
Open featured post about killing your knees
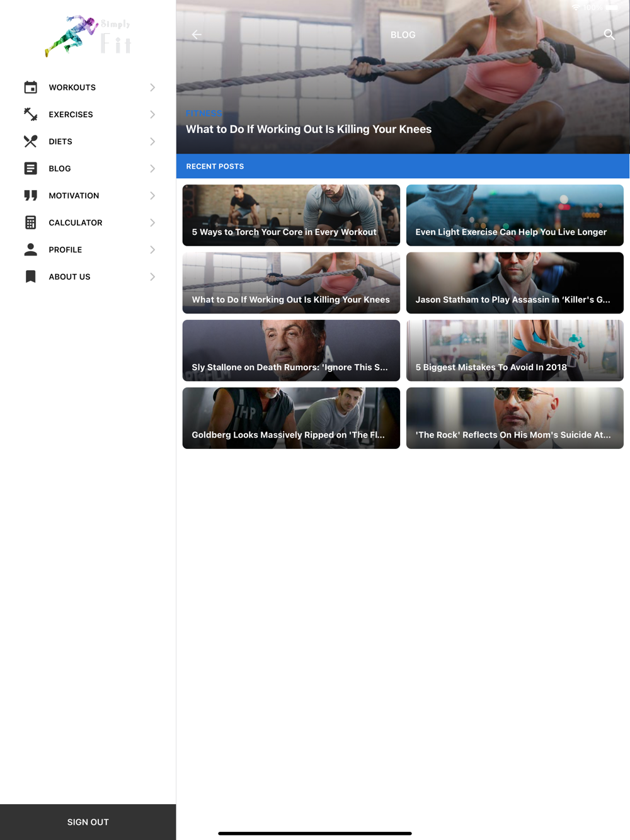(309, 129)
